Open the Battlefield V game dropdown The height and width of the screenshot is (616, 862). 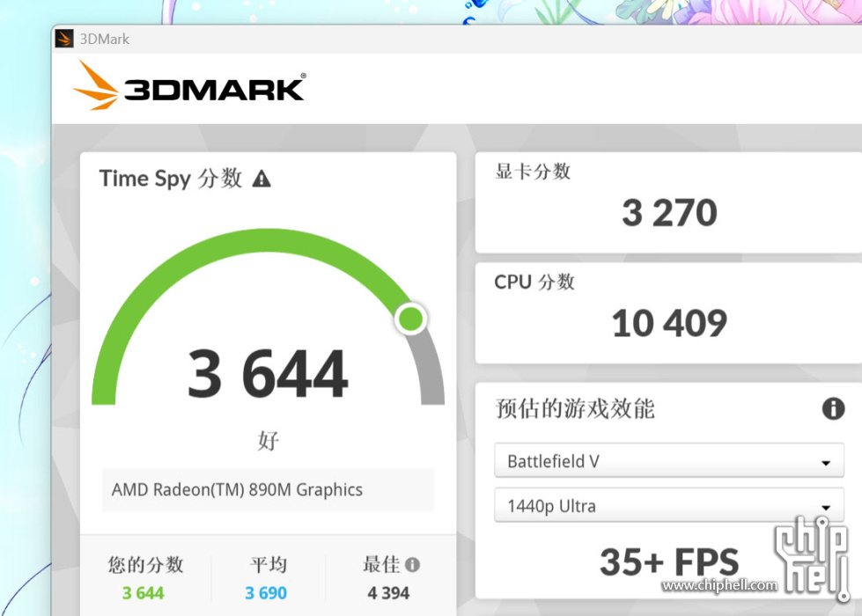pyautogui.click(x=669, y=460)
